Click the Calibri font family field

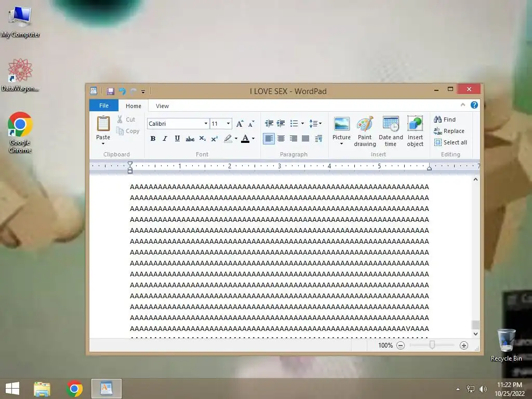[x=175, y=124]
